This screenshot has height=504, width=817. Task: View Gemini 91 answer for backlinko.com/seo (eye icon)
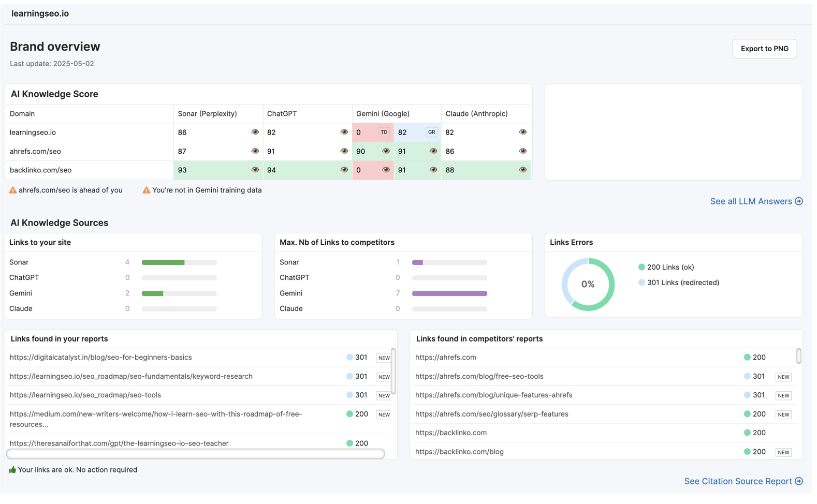tap(433, 170)
